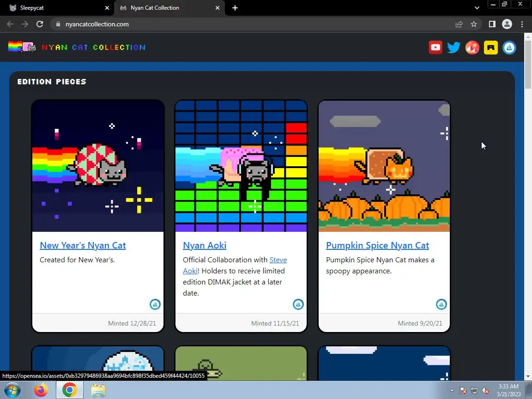Click the Minted 12/28/21 text

tap(132, 323)
